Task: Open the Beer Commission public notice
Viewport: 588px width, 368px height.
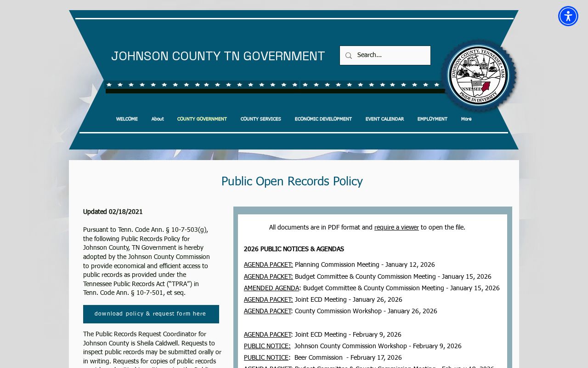Action: [266, 358]
